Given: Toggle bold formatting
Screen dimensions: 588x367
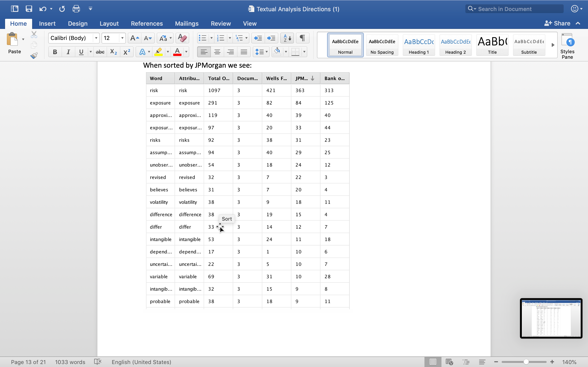Looking at the screenshot, I should [x=55, y=52].
